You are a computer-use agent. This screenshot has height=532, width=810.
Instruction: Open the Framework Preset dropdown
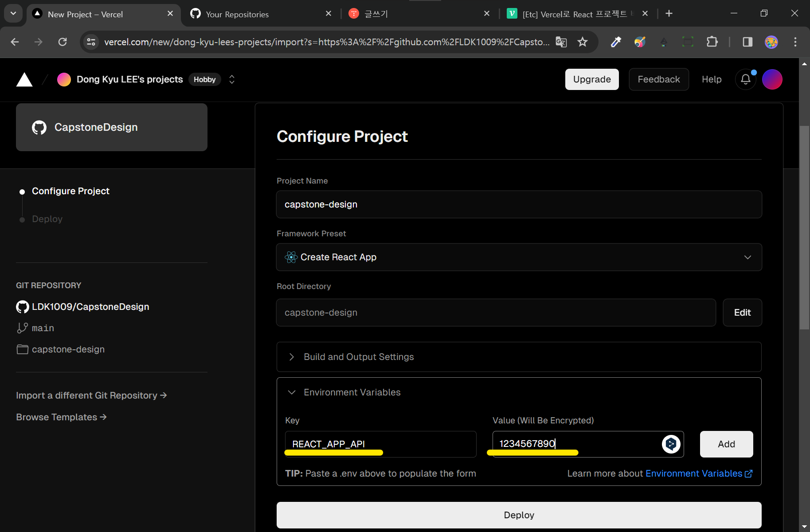(519, 257)
